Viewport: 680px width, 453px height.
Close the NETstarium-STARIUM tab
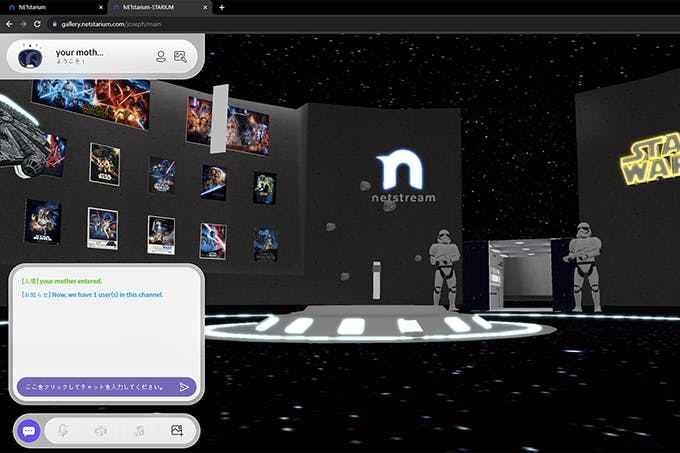204,7
